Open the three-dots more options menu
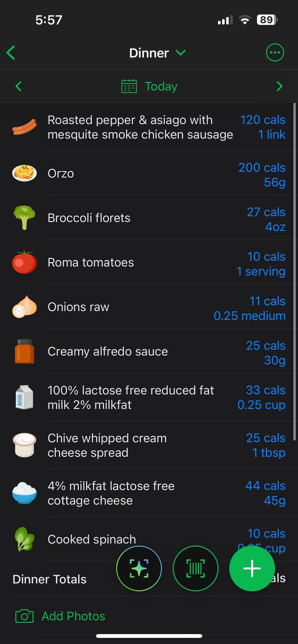 (x=275, y=52)
